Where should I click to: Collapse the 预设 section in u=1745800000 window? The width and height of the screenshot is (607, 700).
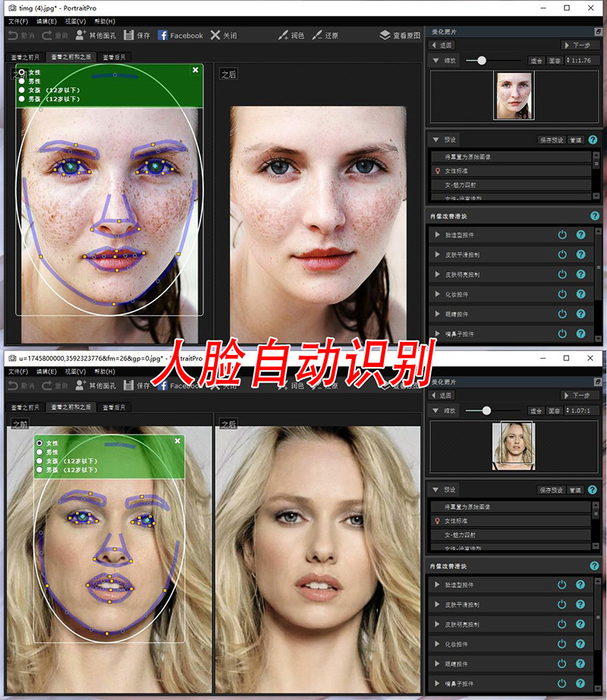point(436,490)
